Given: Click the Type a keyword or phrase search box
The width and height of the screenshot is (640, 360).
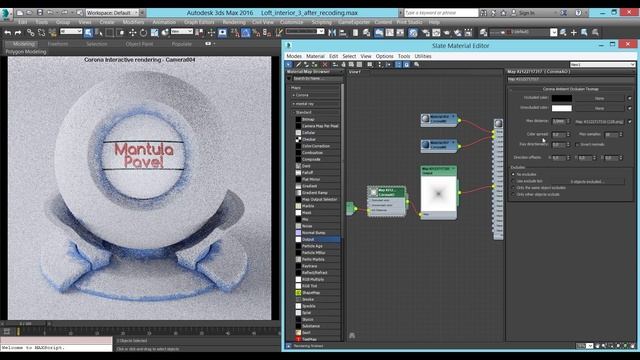Looking at the screenshot, I should pyautogui.click(x=441, y=13).
